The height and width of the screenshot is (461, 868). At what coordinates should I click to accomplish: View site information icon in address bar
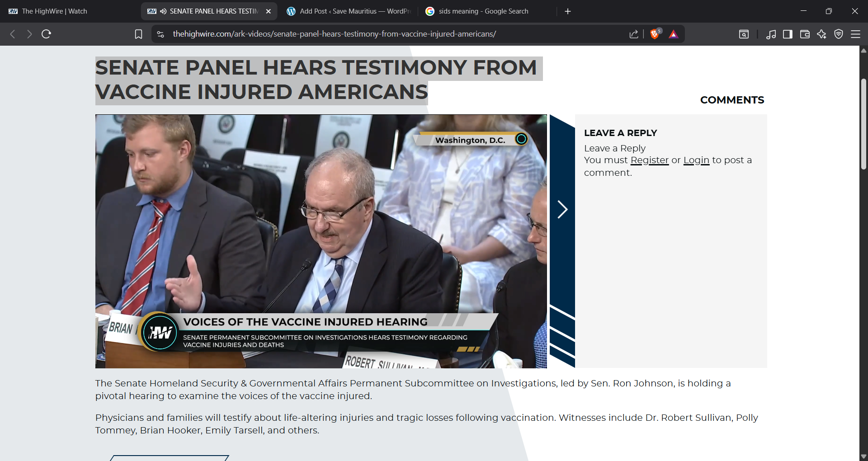point(160,34)
